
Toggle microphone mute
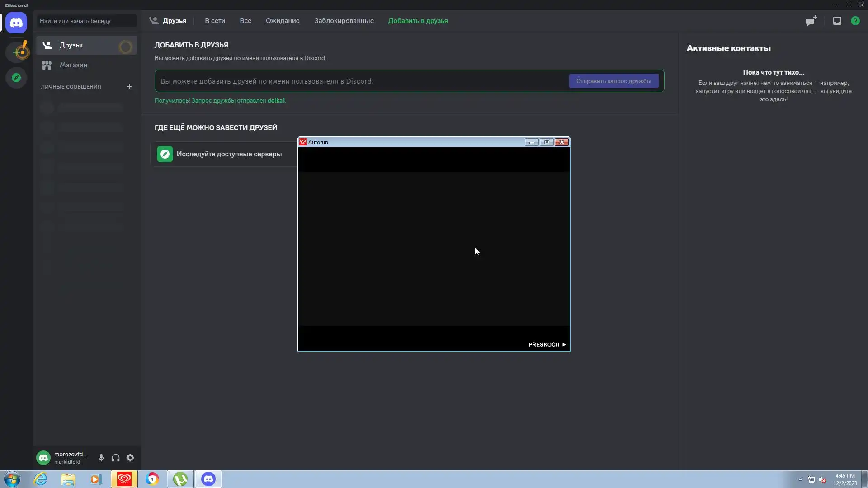[101, 458]
